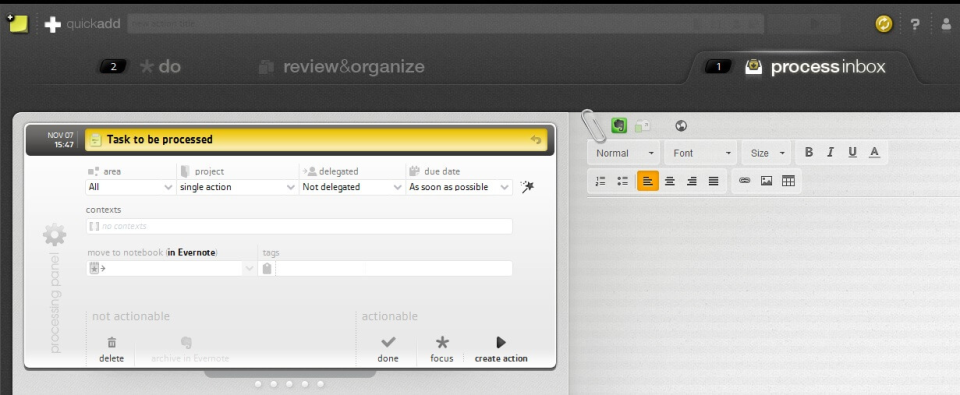Screen dimensions: 960x395
Task: Click the tags input field
Action: (394, 268)
